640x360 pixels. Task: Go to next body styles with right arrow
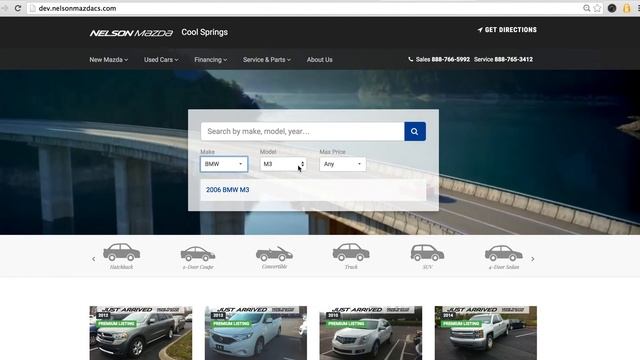pyautogui.click(x=533, y=259)
